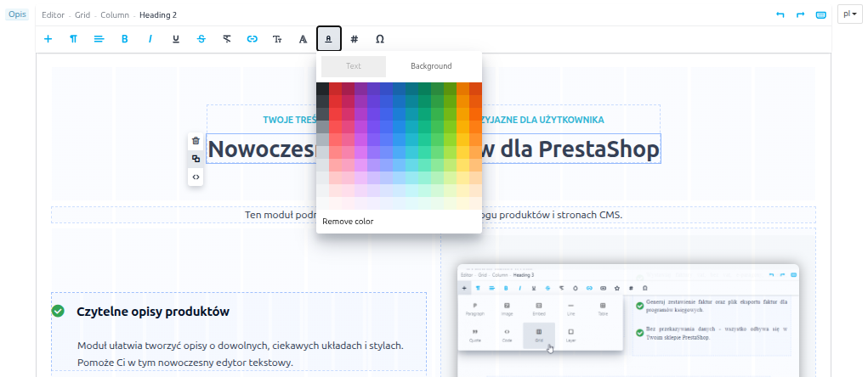Open the paragraph format tool
868x377 pixels.
pyautogui.click(x=73, y=39)
